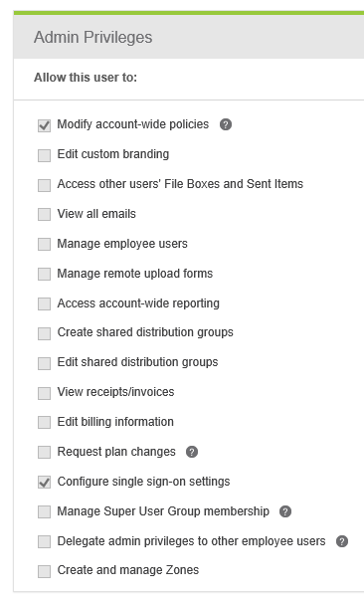
Task: Click help icon next to Request plan changes
Action: pos(192,452)
